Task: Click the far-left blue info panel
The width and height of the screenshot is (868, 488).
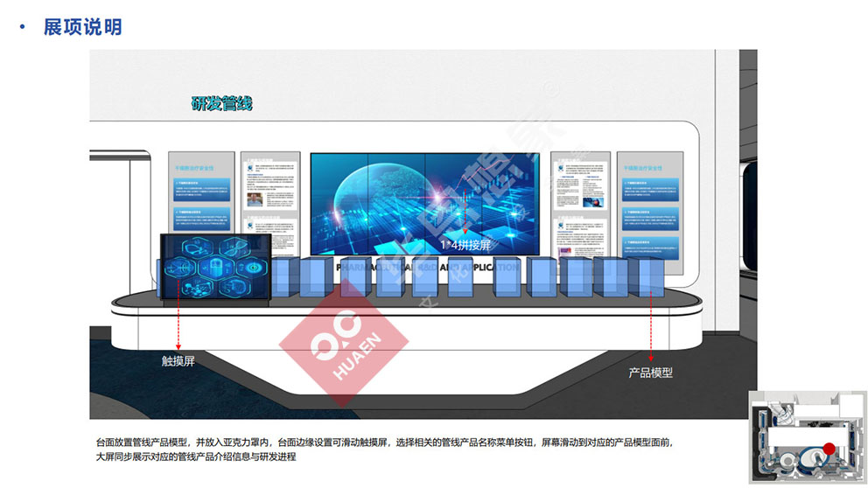Action: [x=201, y=202]
